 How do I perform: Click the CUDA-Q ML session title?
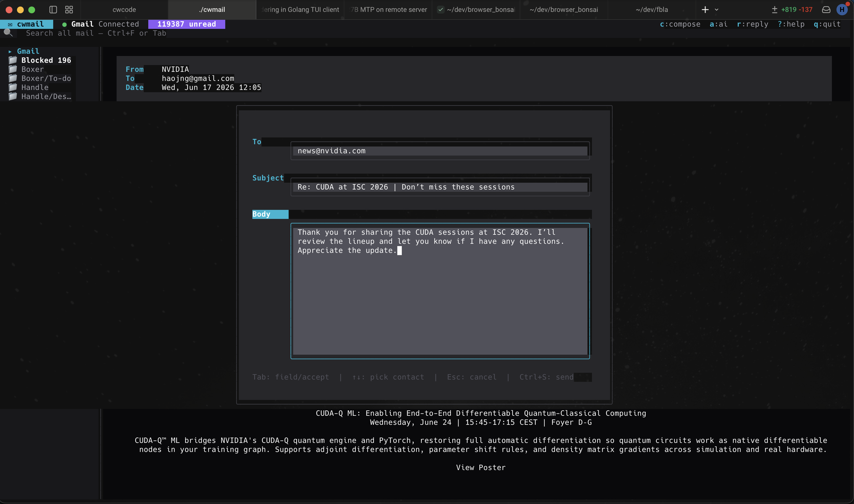click(x=481, y=413)
